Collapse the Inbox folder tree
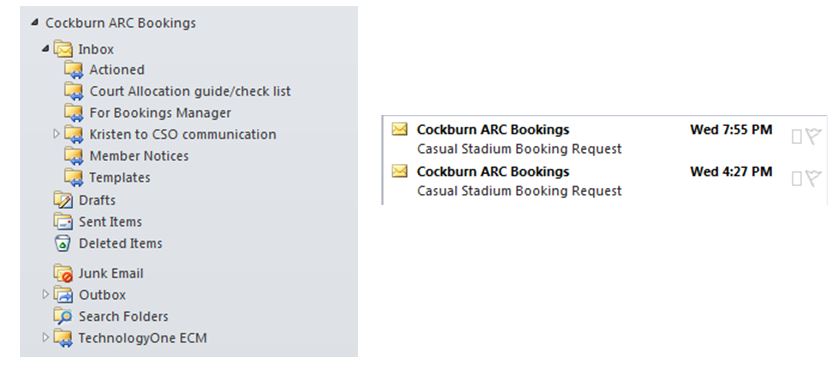837x368 pixels. pyautogui.click(x=46, y=49)
